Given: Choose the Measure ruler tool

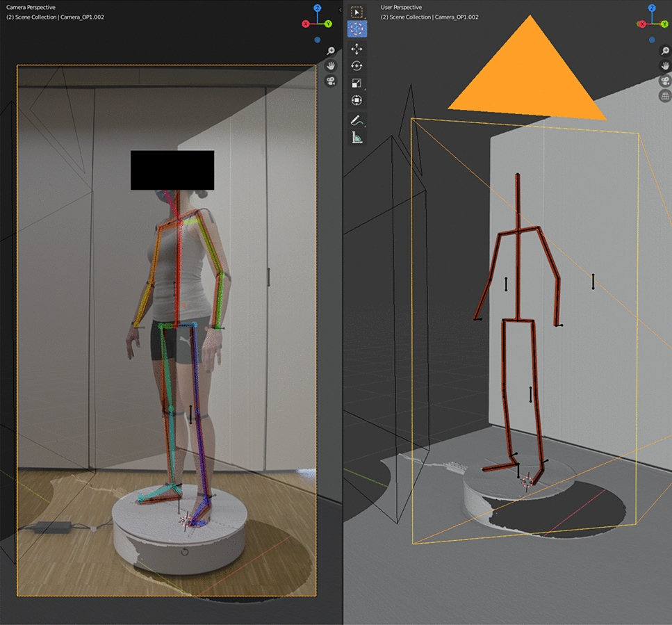Looking at the screenshot, I should pos(357,138).
